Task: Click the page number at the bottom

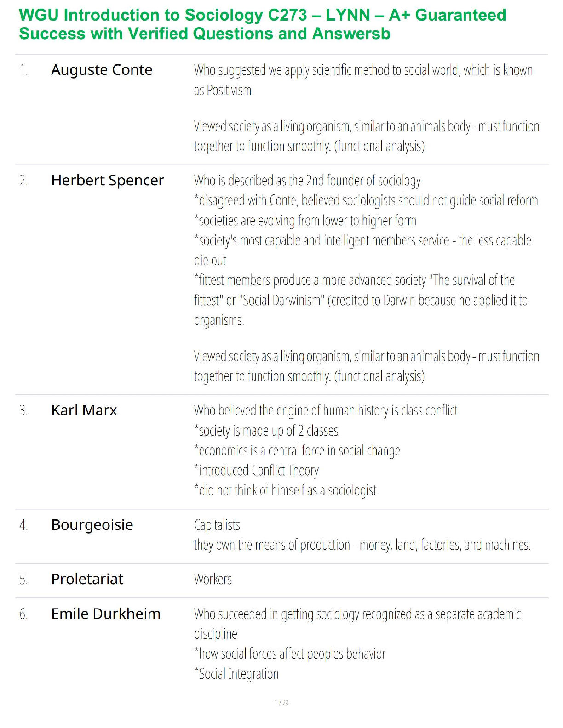Action: tap(281, 703)
